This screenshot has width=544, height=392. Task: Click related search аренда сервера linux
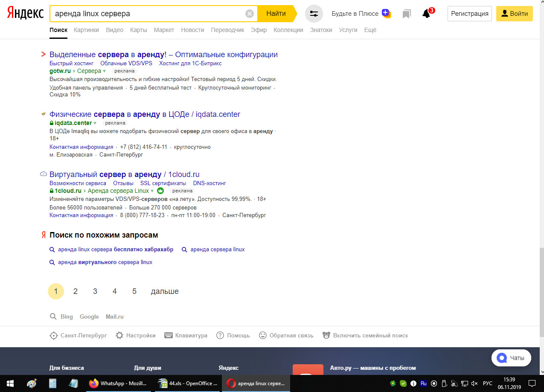click(218, 250)
